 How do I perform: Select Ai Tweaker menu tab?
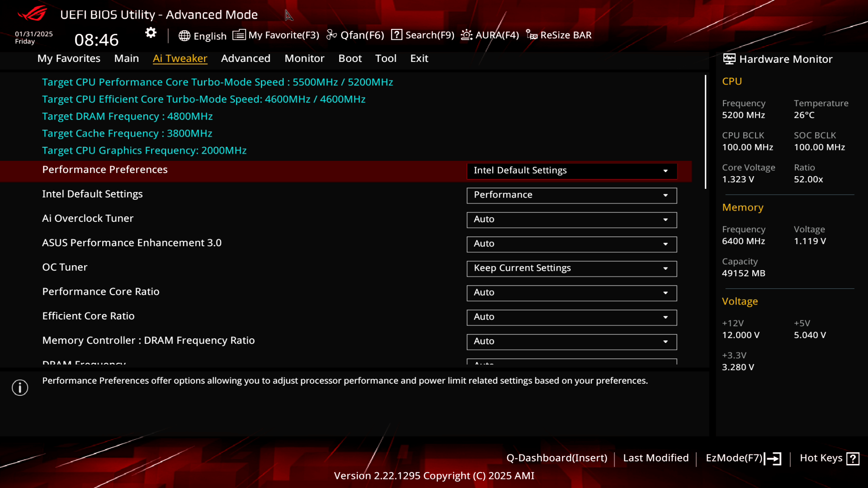click(180, 58)
